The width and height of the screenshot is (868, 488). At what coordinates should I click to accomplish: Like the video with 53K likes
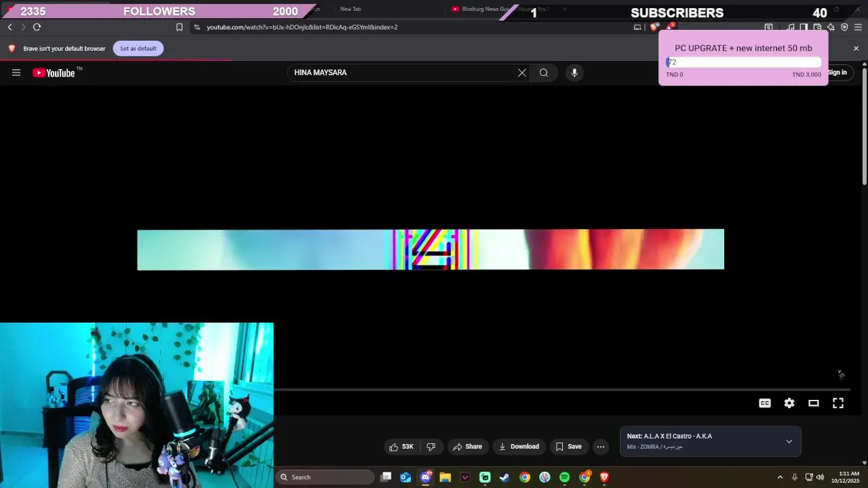[x=401, y=447]
